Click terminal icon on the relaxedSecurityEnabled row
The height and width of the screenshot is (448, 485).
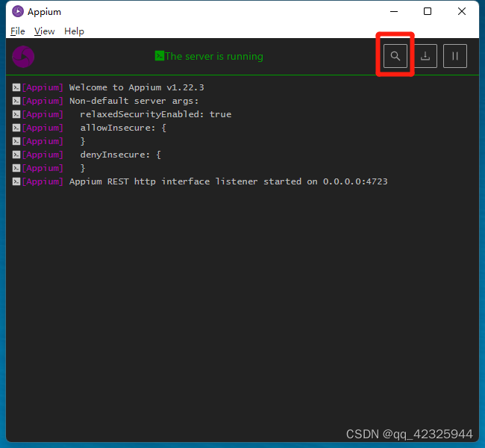tap(16, 114)
